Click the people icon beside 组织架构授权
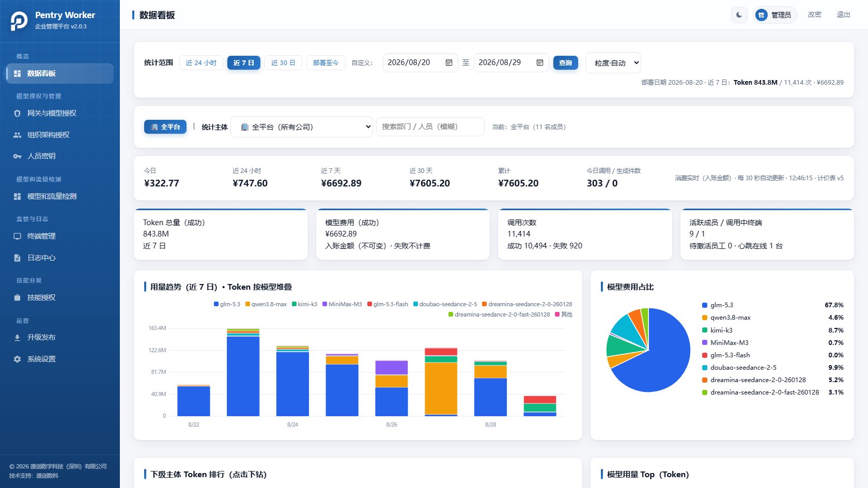The width and height of the screenshot is (868, 488). pos(17,135)
